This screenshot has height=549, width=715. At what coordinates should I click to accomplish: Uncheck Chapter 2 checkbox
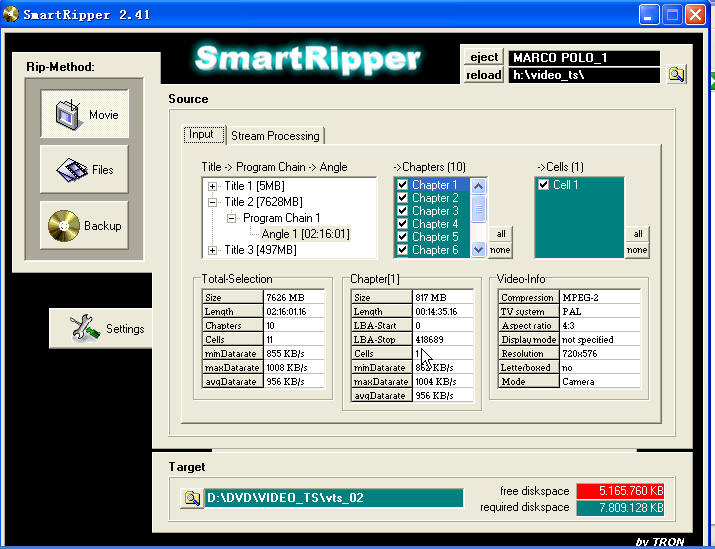[x=402, y=197]
